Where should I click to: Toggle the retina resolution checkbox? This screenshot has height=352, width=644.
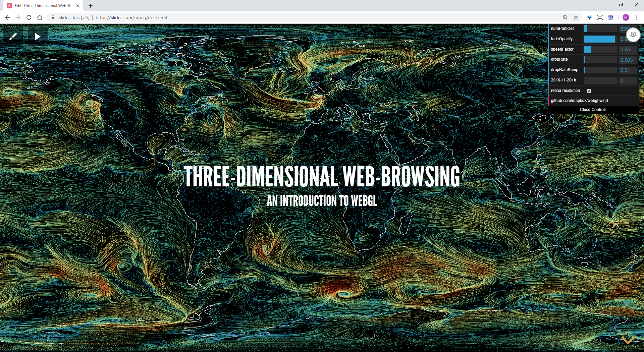pyautogui.click(x=589, y=91)
